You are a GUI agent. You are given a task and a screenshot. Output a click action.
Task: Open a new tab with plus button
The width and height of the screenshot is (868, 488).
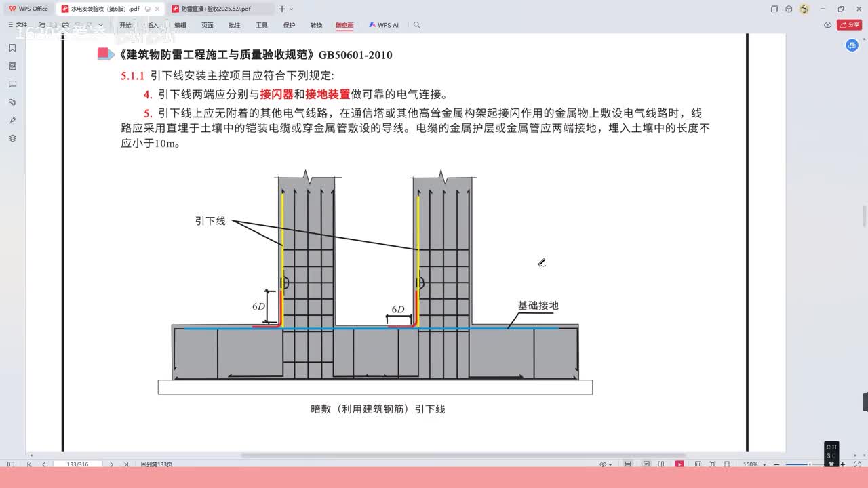(x=282, y=9)
